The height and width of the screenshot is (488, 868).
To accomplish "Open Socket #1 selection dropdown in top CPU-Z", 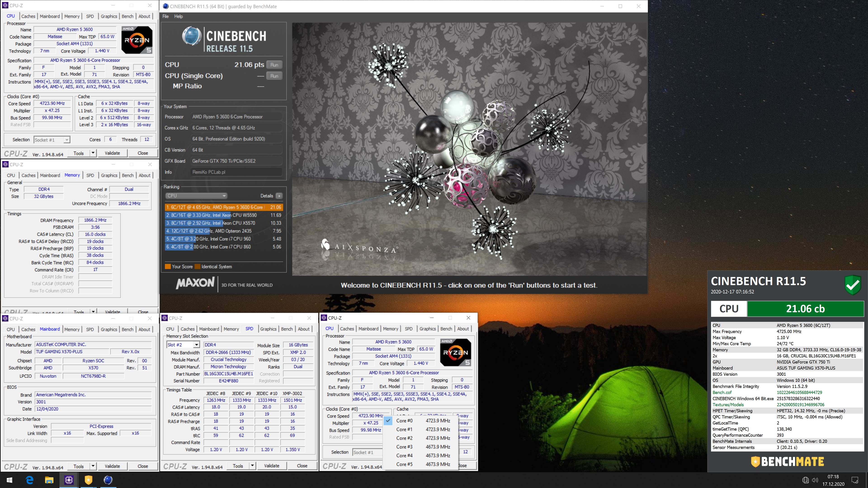I will (x=52, y=140).
